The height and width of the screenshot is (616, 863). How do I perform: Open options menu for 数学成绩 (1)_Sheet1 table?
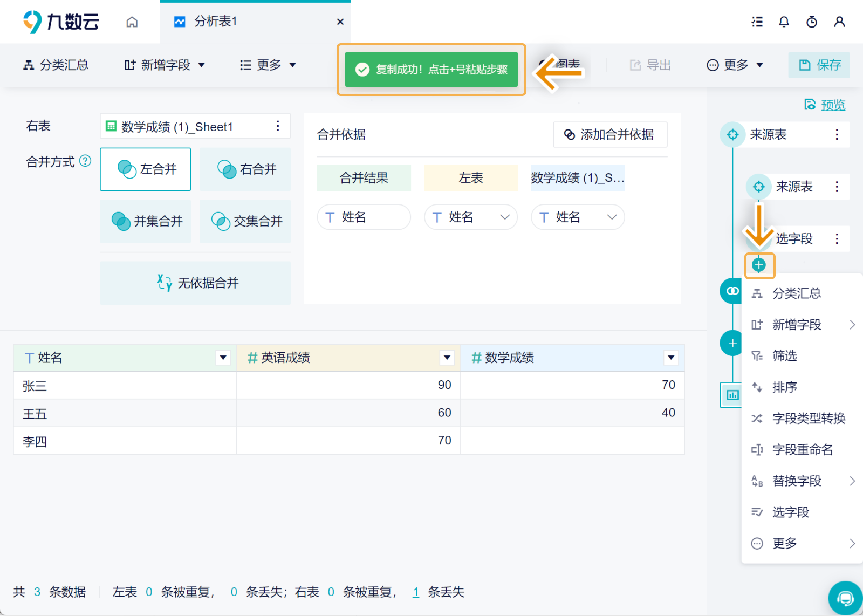pyautogui.click(x=278, y=126)
